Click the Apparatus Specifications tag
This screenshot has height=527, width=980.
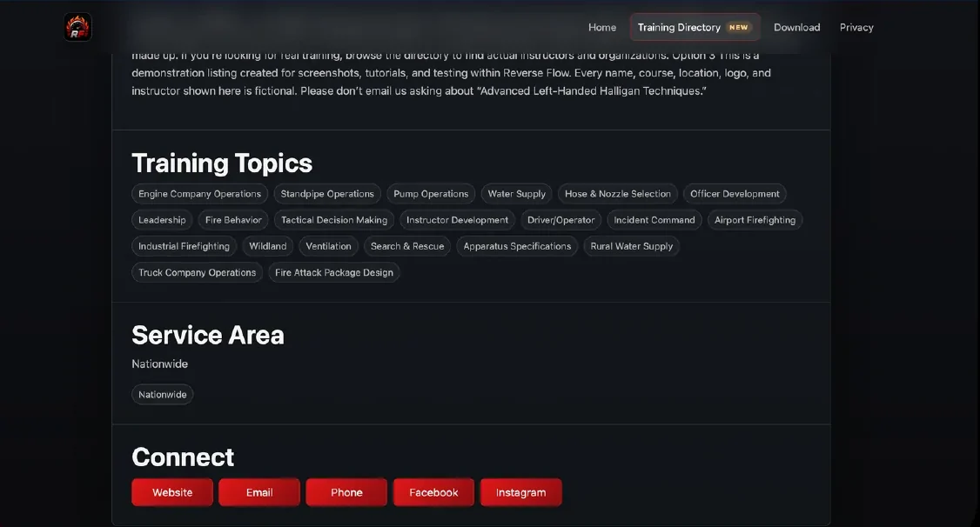pos(517,247)
